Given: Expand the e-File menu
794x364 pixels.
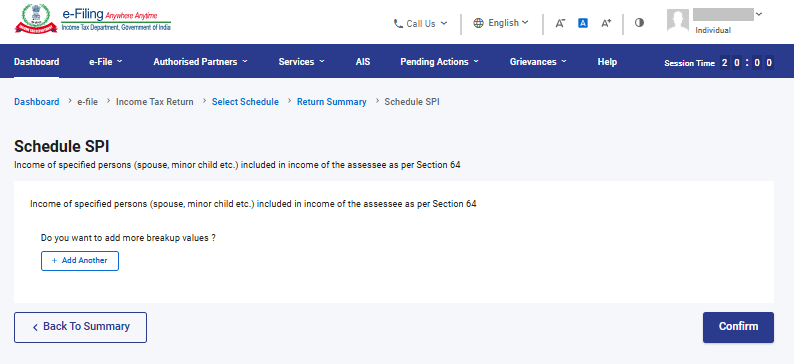Looking at the screenshot, I should point(106,62).
